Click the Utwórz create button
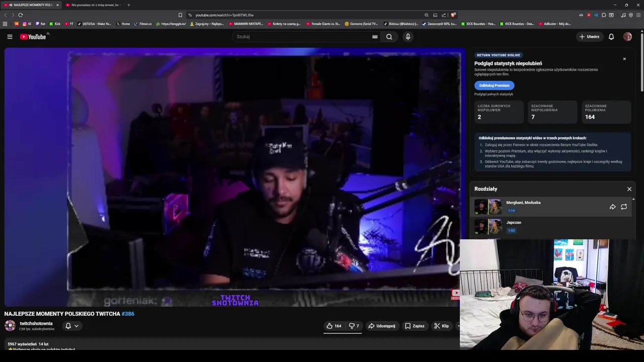This screenshot has height=362, width=644. [x=589, y=37]
